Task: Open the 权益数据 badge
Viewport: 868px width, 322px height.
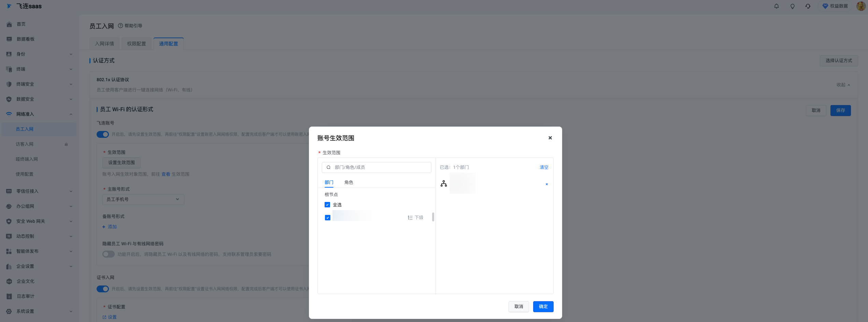Action: [x=836, y=6]
